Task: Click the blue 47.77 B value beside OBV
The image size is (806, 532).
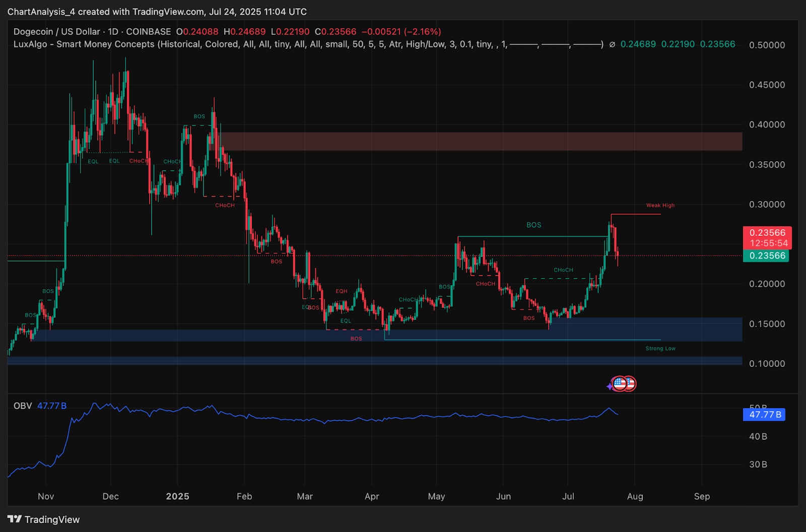Action: [x=52, y=406]
